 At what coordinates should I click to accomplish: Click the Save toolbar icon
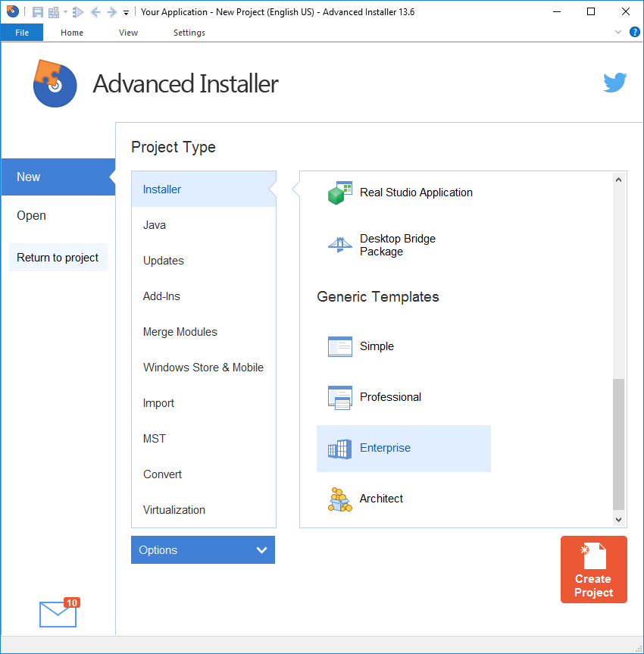(37, 11)
